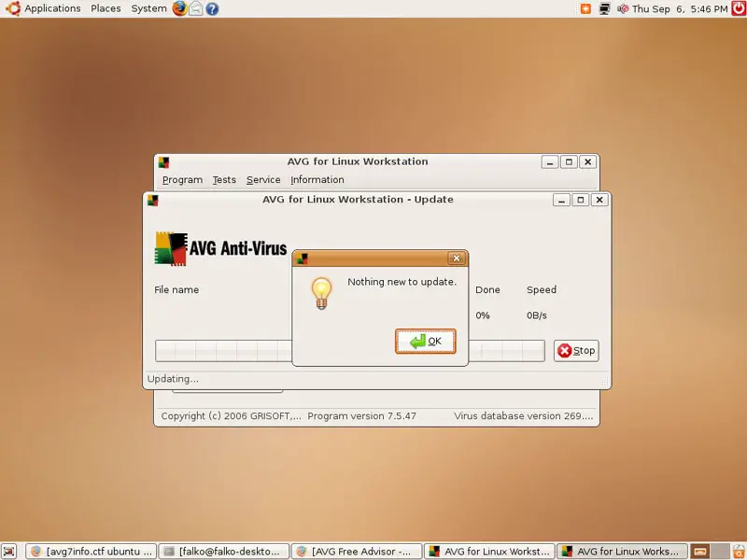
Task: Launch the mail client from the top panel envelope icon
Action: coord(196,8)
